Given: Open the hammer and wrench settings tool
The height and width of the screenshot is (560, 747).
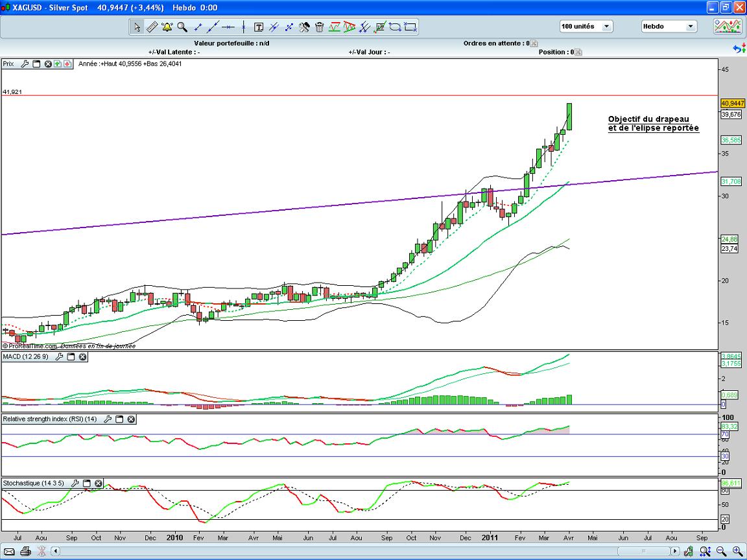Looking at the screenshot, I should tap(304, 27).
